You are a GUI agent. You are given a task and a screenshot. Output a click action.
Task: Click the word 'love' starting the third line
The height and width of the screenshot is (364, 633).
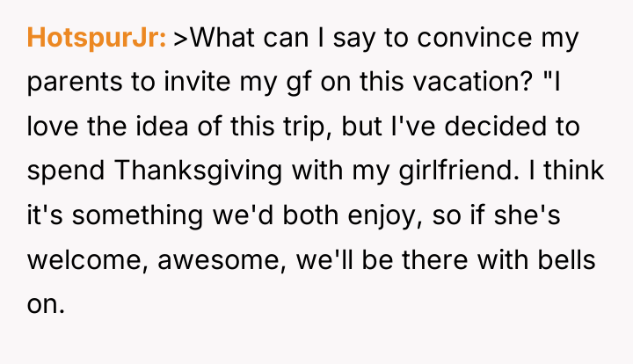(53, 126)
